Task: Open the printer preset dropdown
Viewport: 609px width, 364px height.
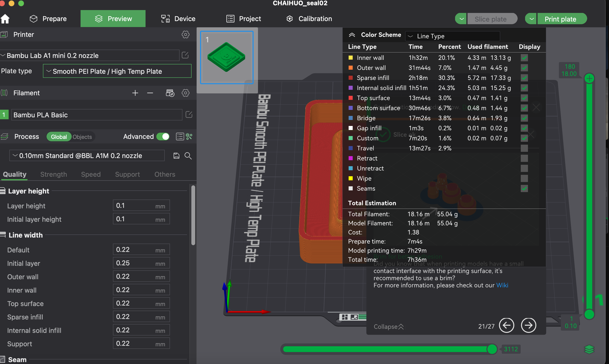Action: (89, 55)
